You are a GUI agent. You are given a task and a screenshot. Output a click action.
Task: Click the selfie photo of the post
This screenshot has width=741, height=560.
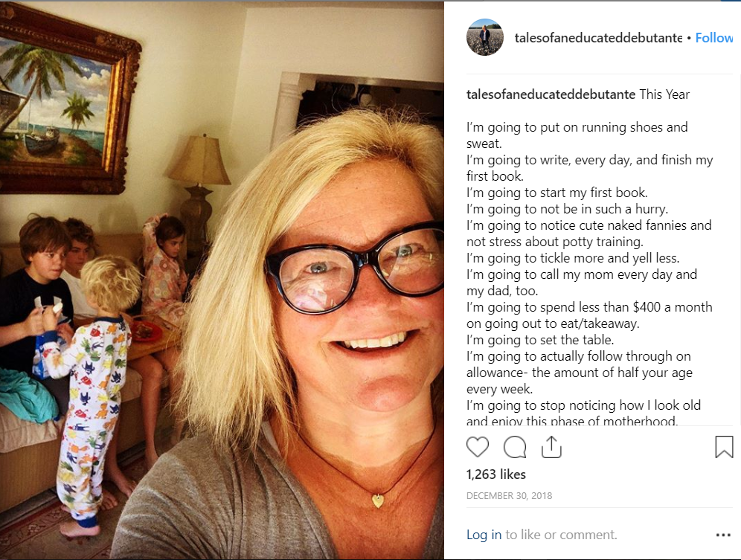coord(222,280)
